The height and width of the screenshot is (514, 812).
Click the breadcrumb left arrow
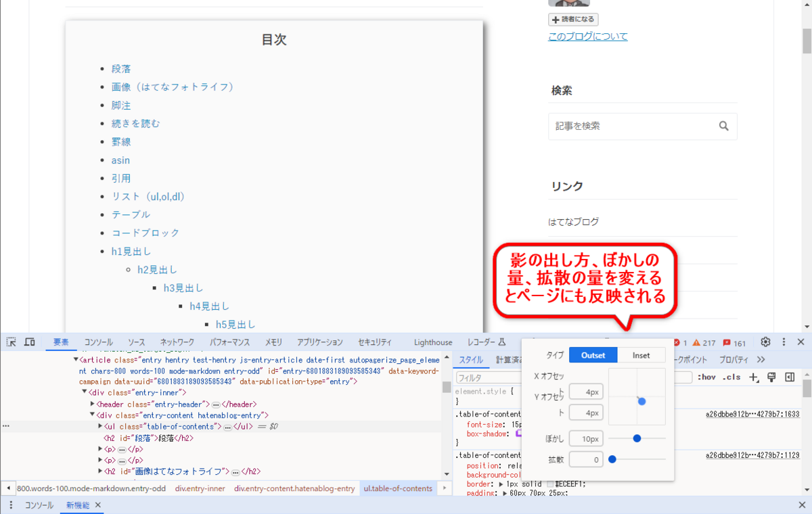[8, 488]
